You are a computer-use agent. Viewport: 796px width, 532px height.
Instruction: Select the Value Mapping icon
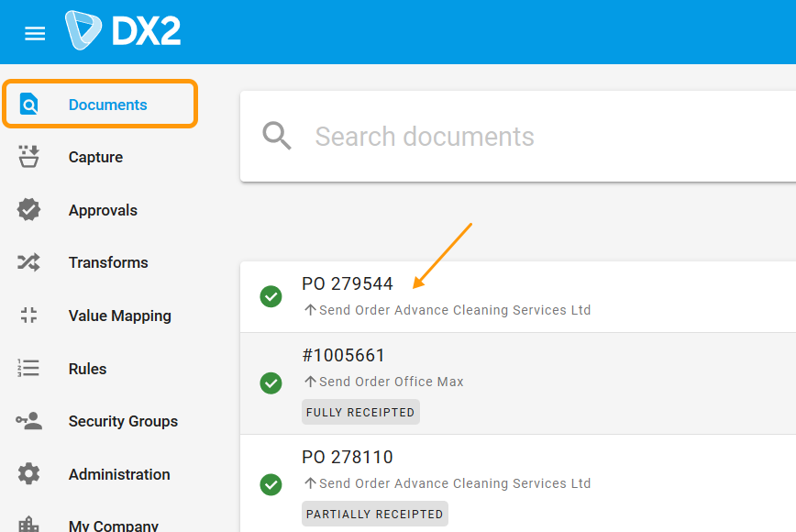pos(28,315)
